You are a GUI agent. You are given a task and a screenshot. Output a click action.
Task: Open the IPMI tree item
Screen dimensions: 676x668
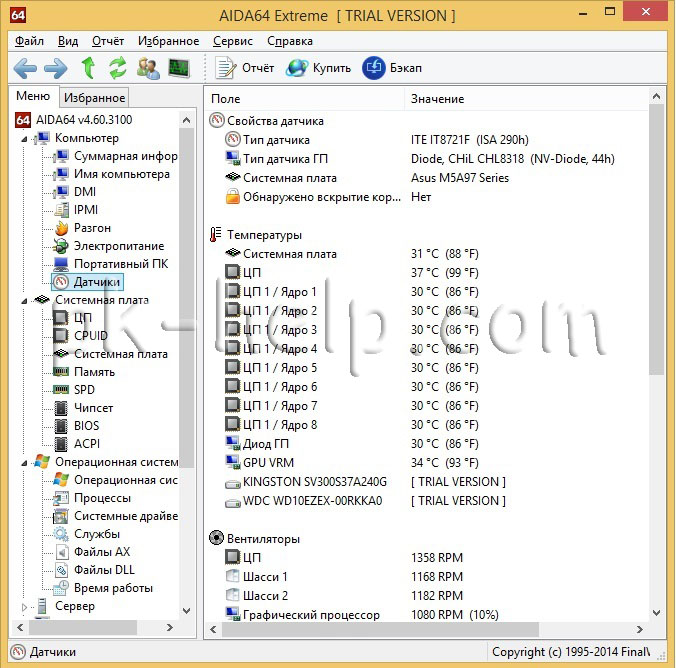tap(76, 210)
